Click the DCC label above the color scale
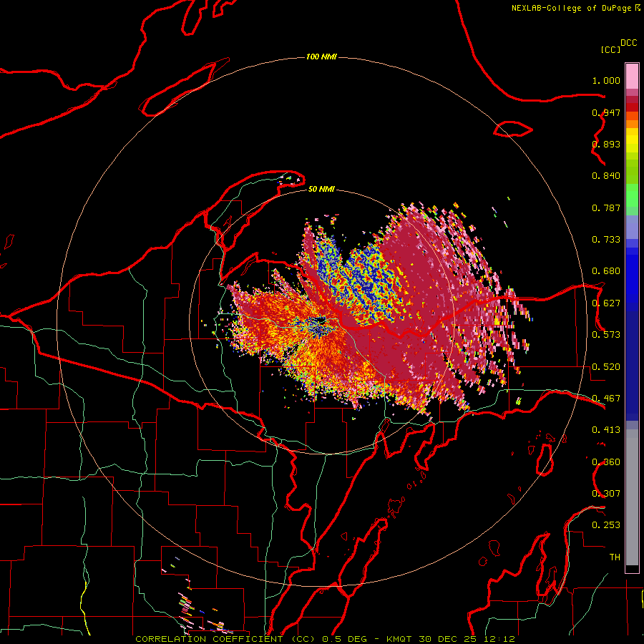644x644 pixels. [628, 43]
